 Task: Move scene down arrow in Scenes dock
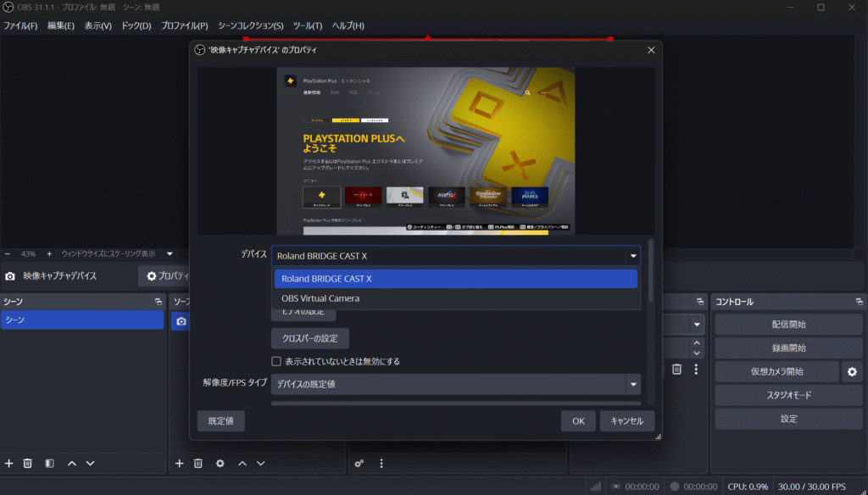coord(90,464)
